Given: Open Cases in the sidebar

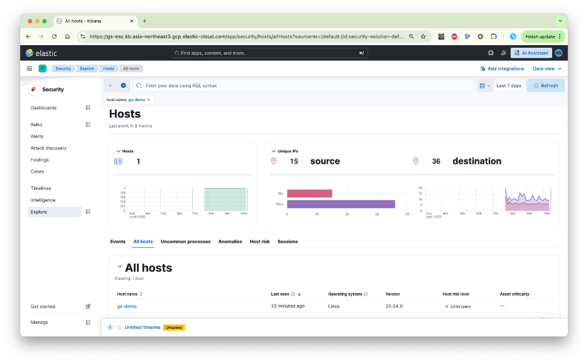Looking at the screenshot, I should click(38, 171).
